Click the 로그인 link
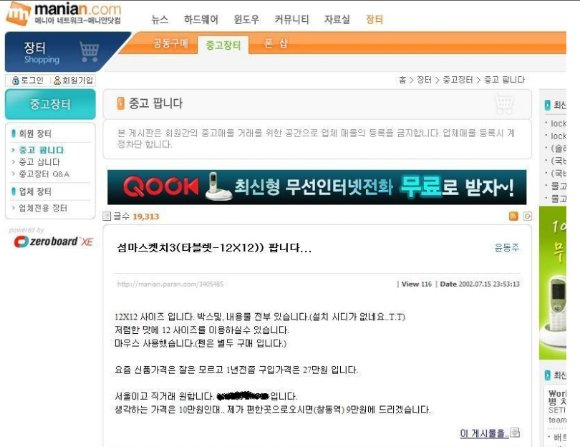Viewport: 580px width, 447px height. [28, 80]
